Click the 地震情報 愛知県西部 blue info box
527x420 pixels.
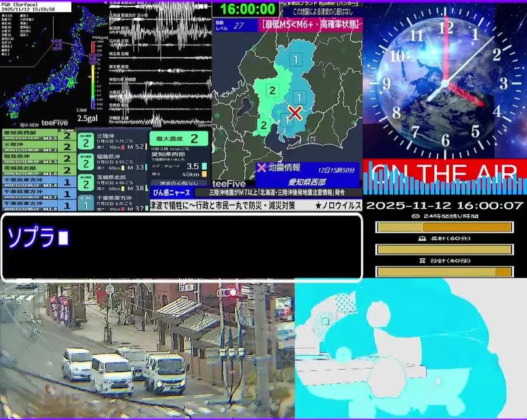click(x=307, y=175)
